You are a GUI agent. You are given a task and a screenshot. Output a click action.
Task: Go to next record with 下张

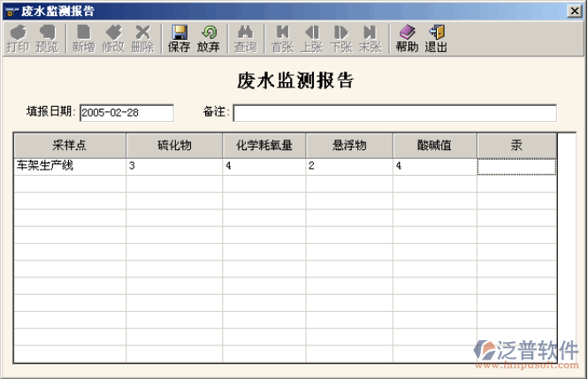pyautogui.click(x=341, y=39)
